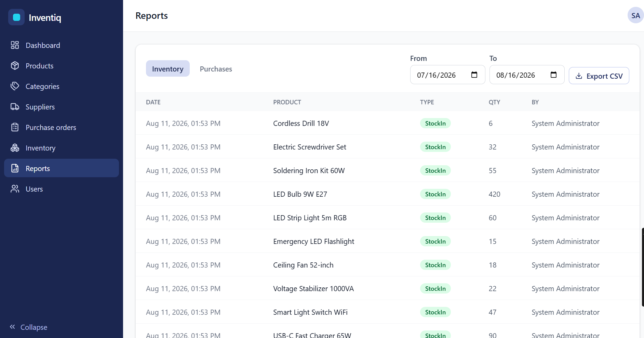Screen dimensions: 644x338
Task: Open Purchase orders menu label
Action: pyautogui.click(x=51, y=127)
